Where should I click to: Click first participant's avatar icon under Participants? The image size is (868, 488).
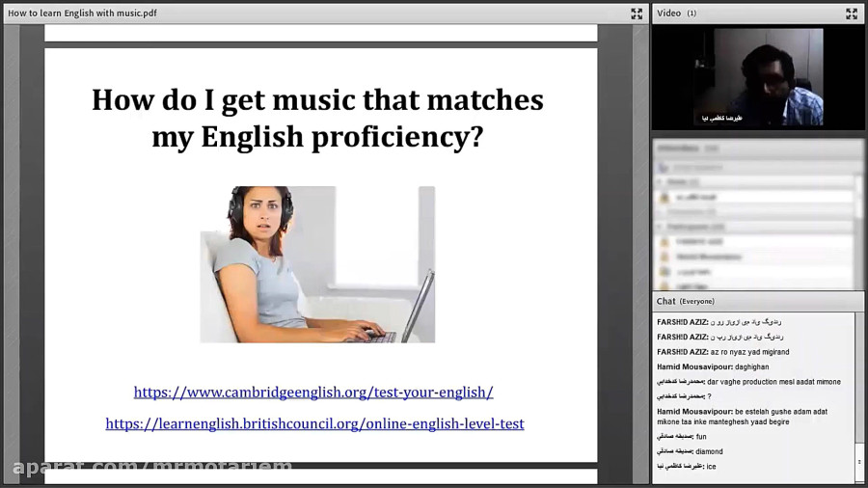click(x=665, y=242)
